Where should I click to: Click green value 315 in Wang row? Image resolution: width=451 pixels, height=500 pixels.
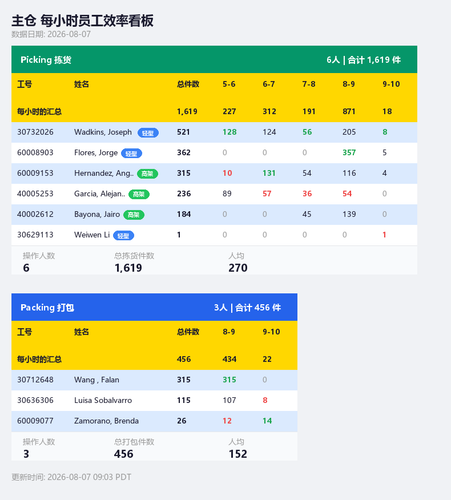(229, 380)
